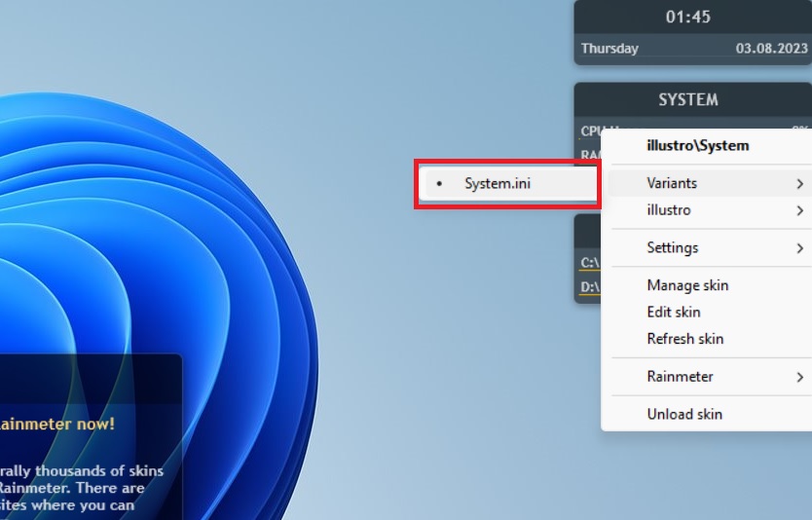
Task: Expand the illustro chevron arrow
Action: click(800, 210)
